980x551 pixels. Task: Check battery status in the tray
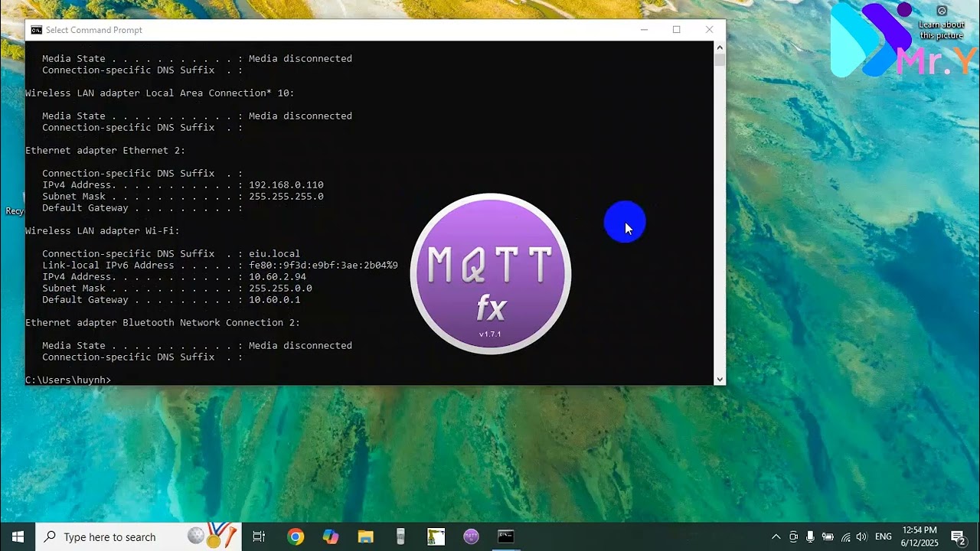[x=828, y=536]
